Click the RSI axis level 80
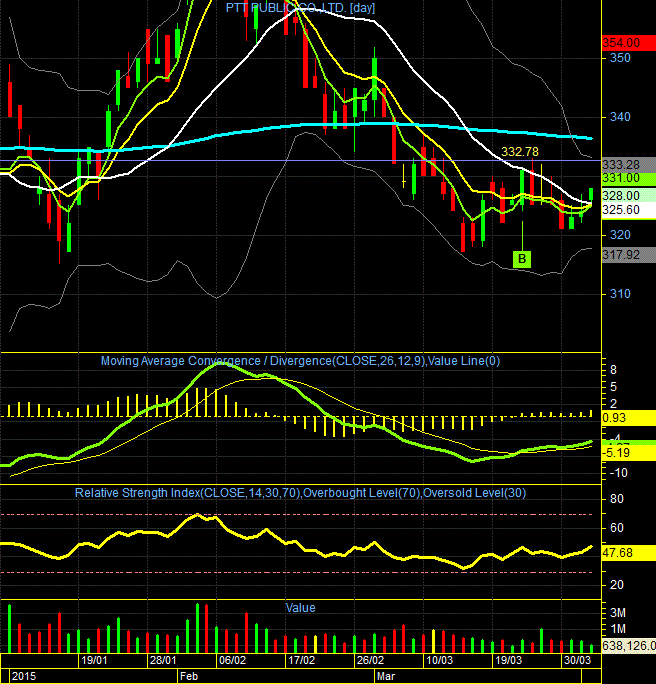Screen dimensions: 656x684 617,499
